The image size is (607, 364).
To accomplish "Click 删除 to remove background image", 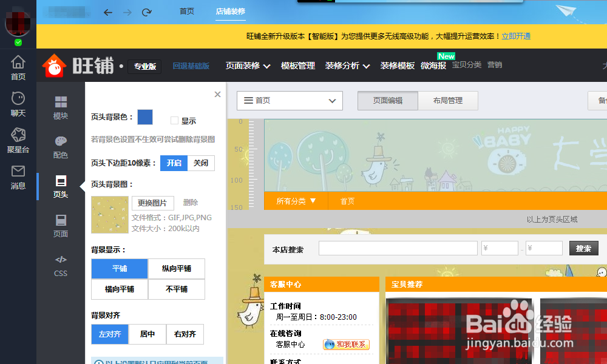I will 190,202.
